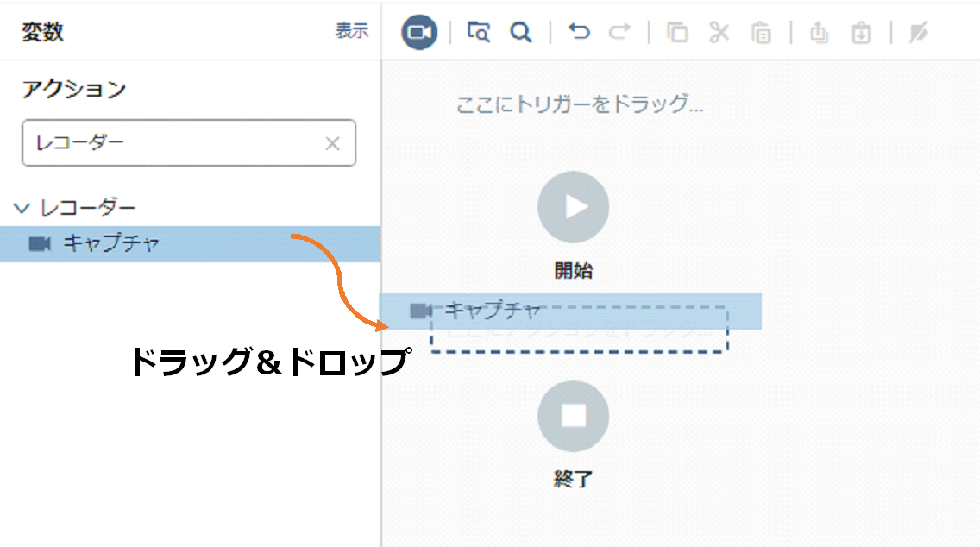980x547 pixels.
Task: Click the magnifier search icon in toolbar
Action: 520,32
